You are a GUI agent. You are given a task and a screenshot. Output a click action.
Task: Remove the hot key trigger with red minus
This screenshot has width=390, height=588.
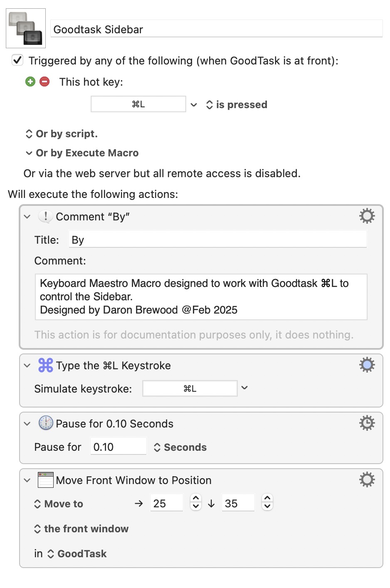point(44,82)
